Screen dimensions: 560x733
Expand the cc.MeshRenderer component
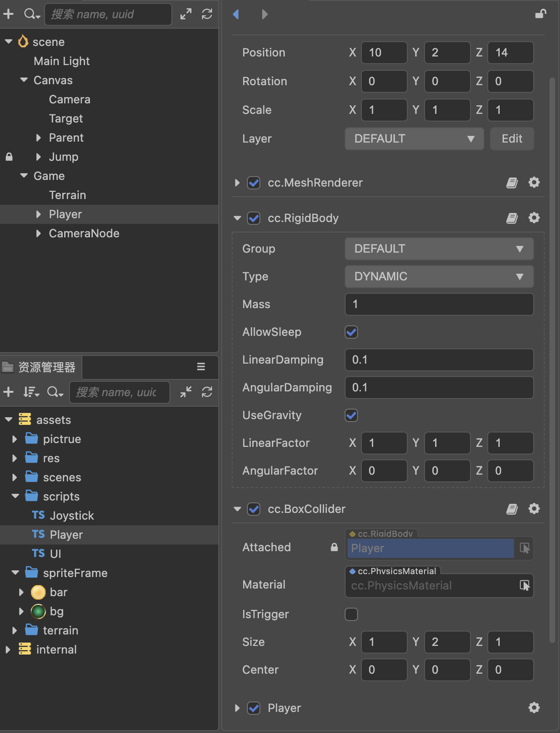pos(237,183)
